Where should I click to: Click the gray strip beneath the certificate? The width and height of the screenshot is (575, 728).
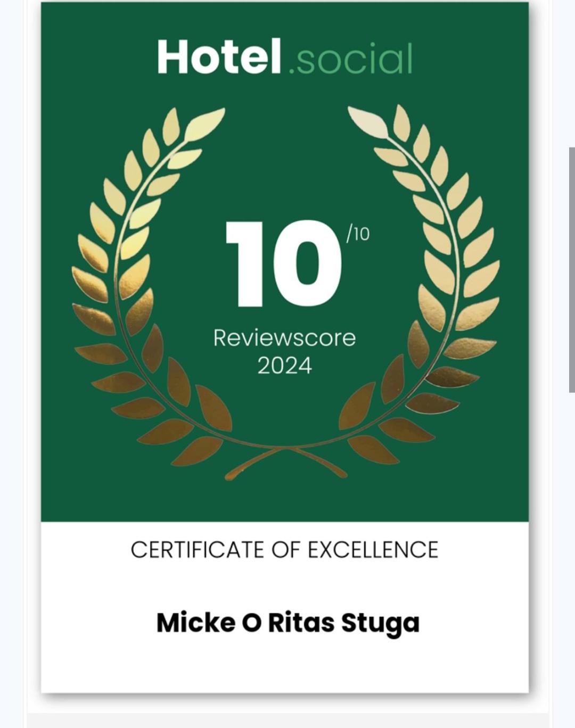click(x=287, y=721)
